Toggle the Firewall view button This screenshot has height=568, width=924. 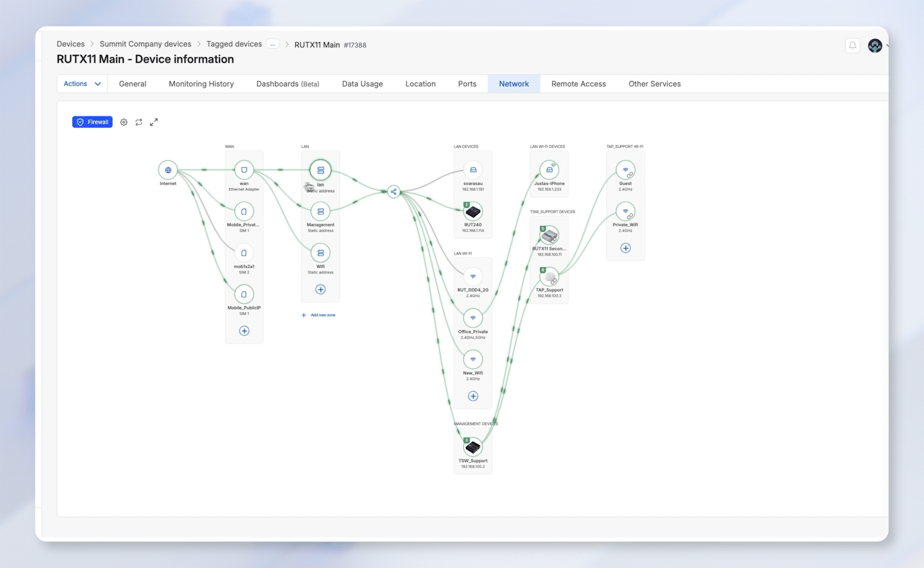pyautogui.click(x=92, y=122)
